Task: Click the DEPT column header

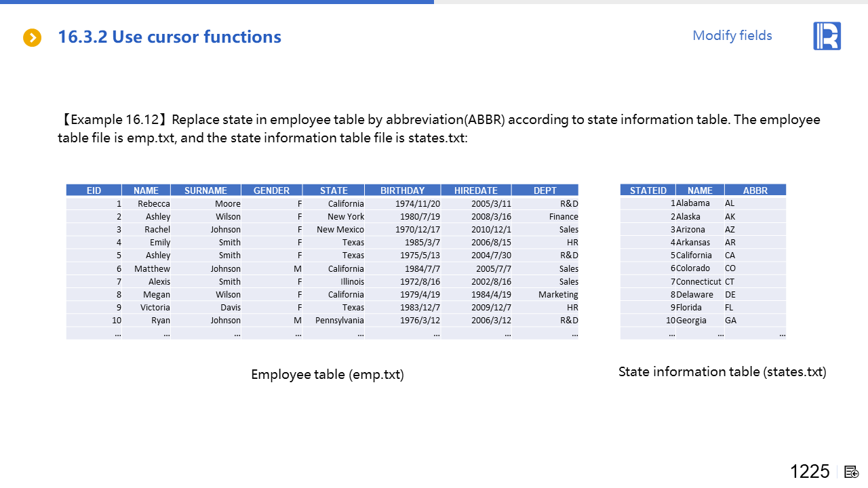Action: coord(545,190)
